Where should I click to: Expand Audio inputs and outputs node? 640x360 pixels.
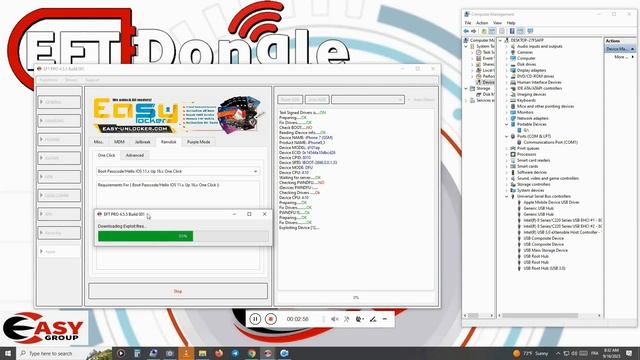pos(507,46)
